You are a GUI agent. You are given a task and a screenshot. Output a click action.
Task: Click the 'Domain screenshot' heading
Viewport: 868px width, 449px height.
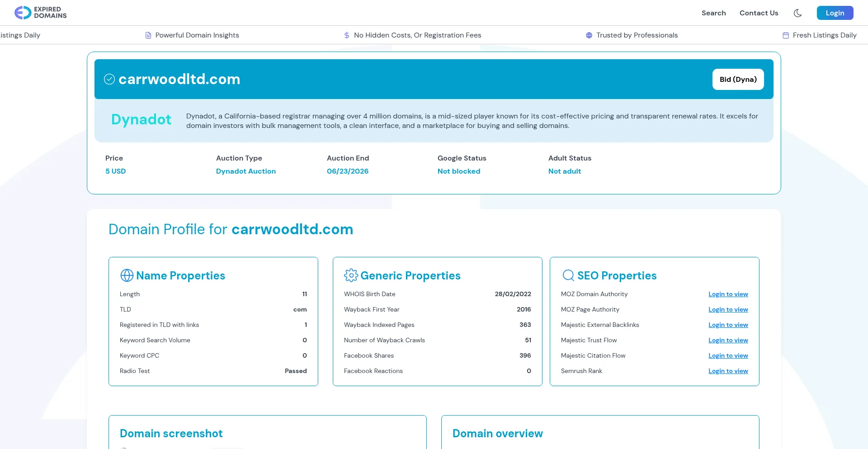(171, 434)
